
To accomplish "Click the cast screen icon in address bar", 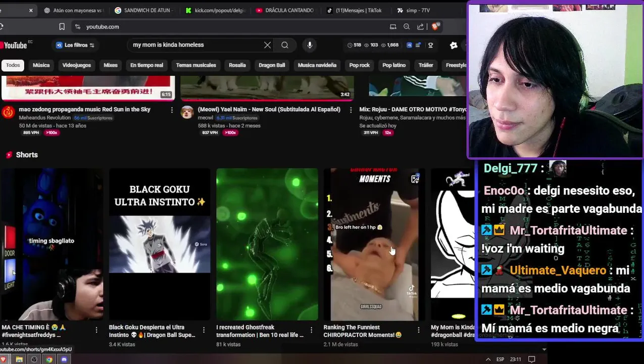I will click(393, 27).
